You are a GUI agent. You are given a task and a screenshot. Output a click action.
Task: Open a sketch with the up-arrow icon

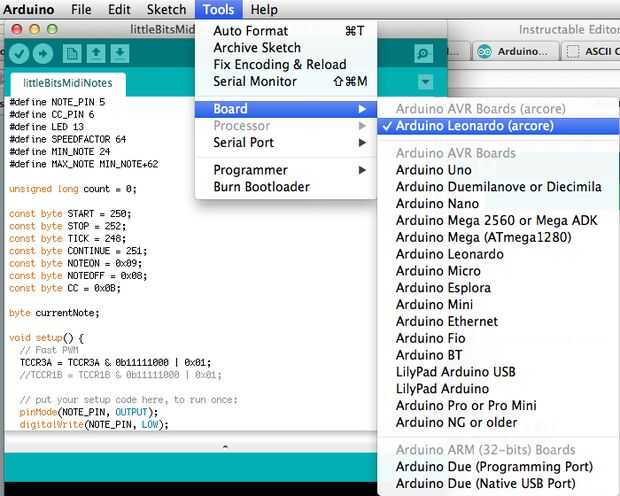pos(96,53)
